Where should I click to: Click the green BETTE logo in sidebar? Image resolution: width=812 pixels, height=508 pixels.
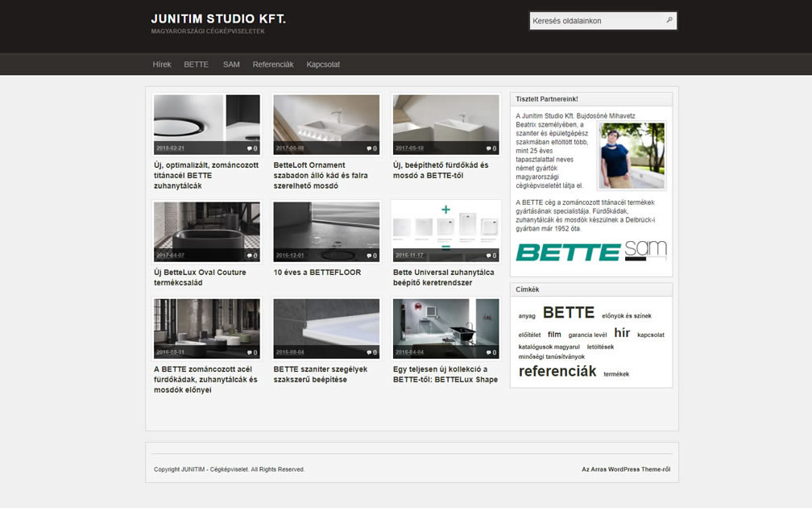[x=568, y=252]
